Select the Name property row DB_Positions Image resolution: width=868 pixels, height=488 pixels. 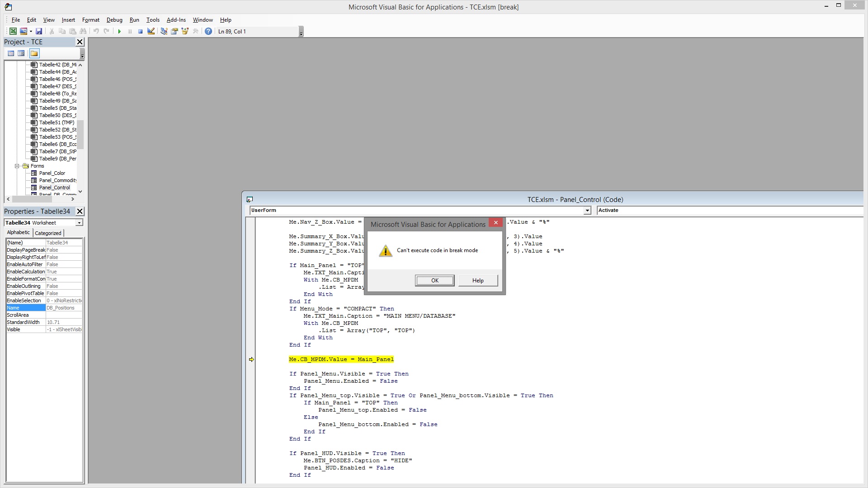coord(44,308)
